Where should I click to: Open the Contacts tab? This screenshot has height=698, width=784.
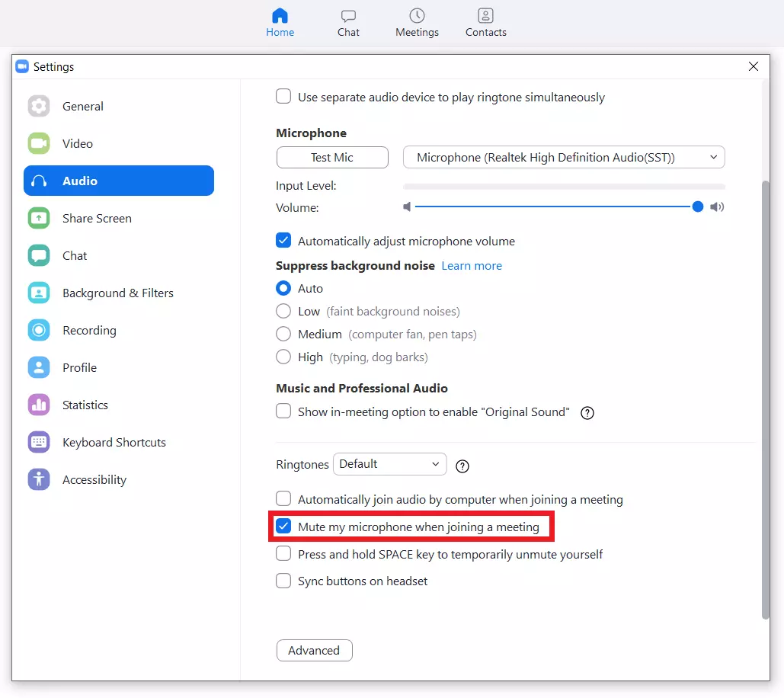(485, 23)
